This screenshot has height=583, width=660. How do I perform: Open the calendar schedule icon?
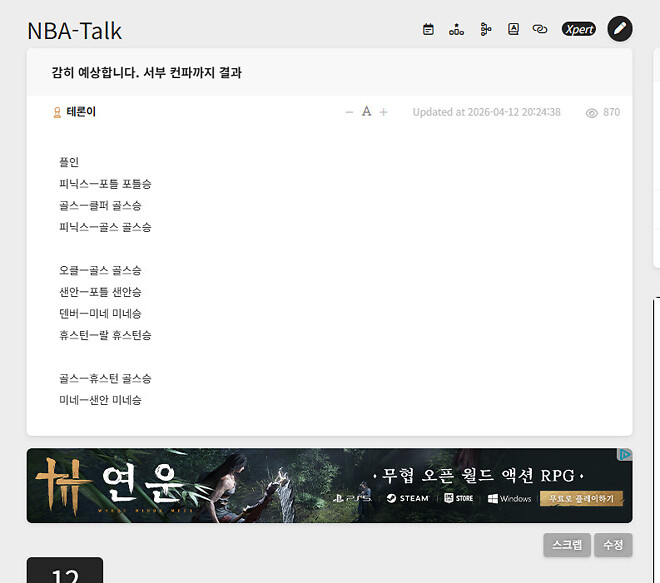[428, 29]
